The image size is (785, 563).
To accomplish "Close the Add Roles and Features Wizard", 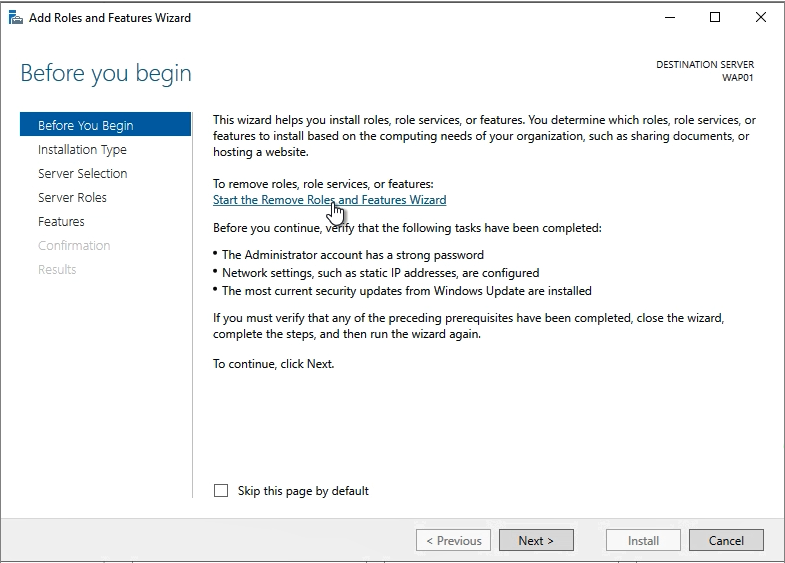I will coord(761,18).
